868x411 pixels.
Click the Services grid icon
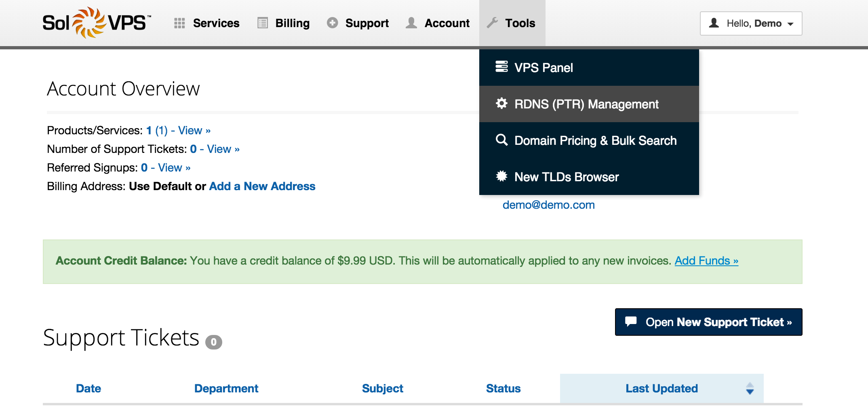click(179, 23)
